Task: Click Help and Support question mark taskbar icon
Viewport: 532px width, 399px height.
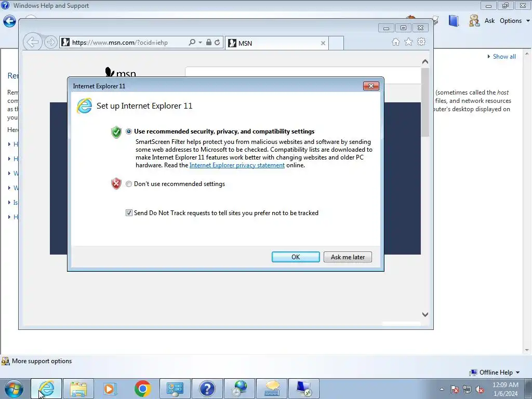Action: pyautogui.click(x=207, y=389)
